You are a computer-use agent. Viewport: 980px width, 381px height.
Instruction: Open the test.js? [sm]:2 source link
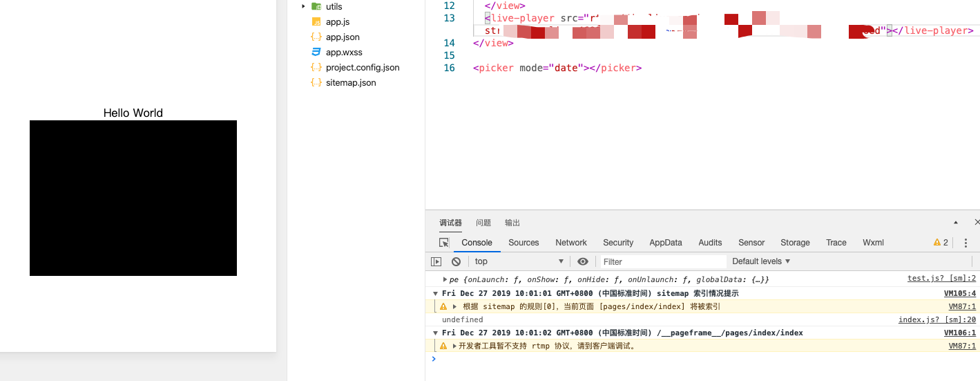941,279
